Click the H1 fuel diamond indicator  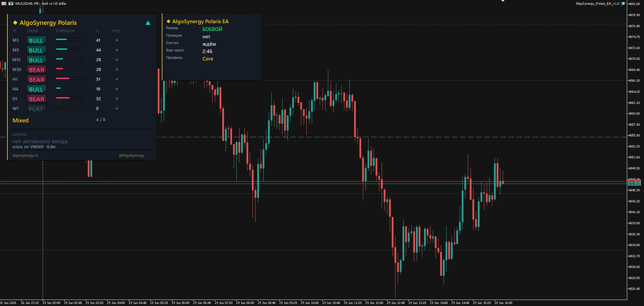pos(117,79)
